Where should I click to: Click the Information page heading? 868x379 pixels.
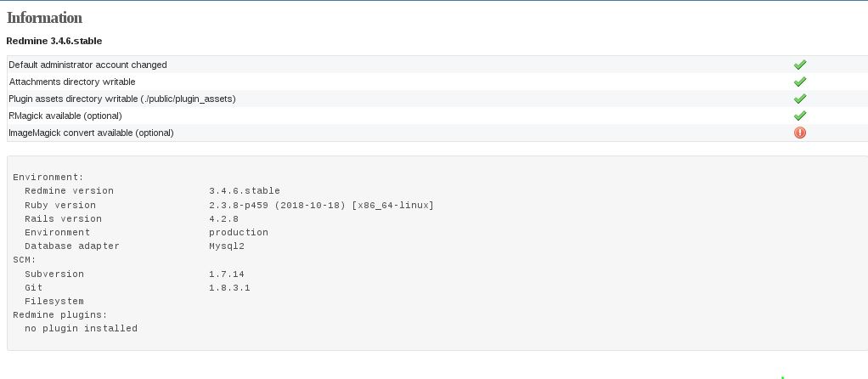(x=44, y=18)
